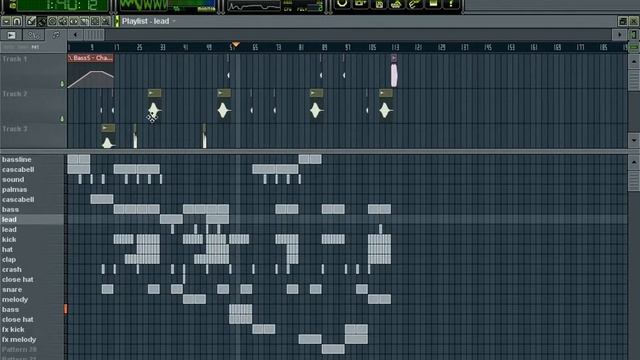Viewport: 640px width, 360px height.
Task: Click the green waveform oscilloscope display
Action: coord(143,5)
